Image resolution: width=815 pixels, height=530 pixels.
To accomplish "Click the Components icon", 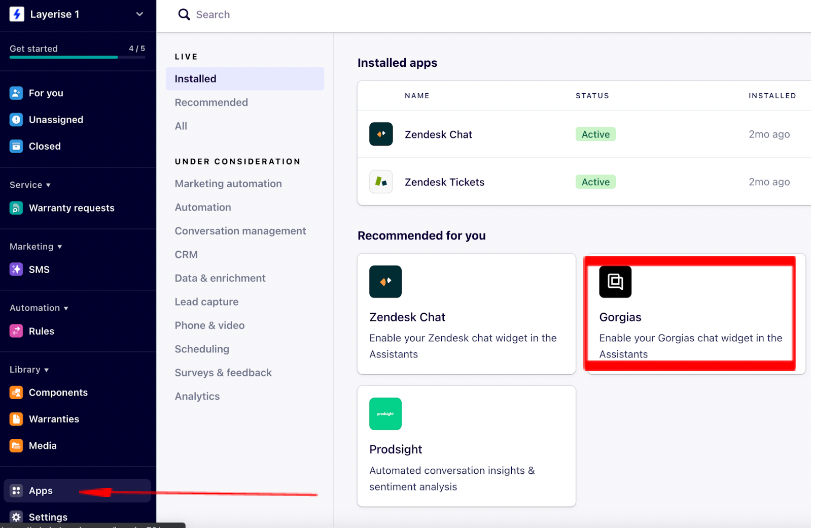I will pyautogui.click(x=16, y=392).
